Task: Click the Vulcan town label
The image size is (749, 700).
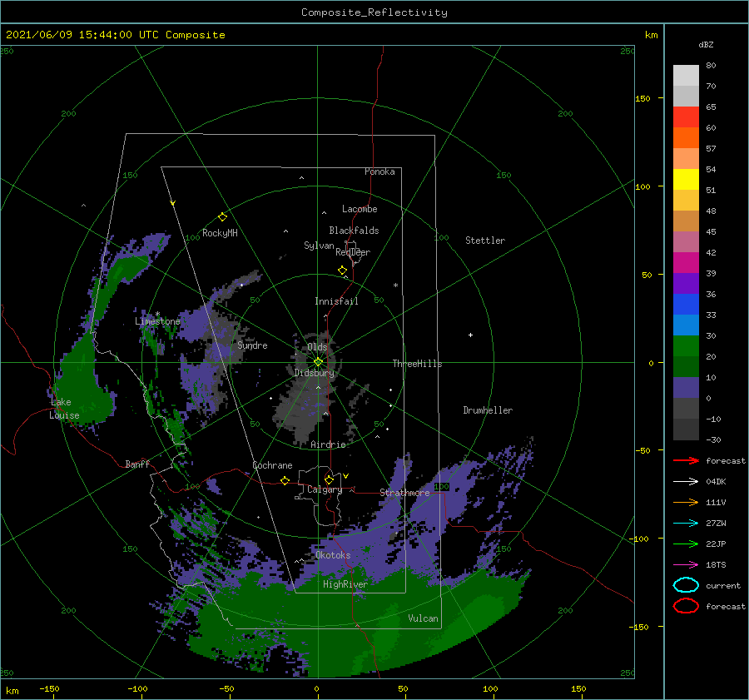Action: pos(424,618)
